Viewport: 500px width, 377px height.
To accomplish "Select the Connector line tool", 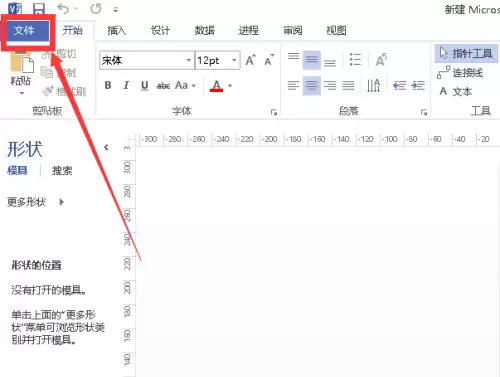I will 460,72.
